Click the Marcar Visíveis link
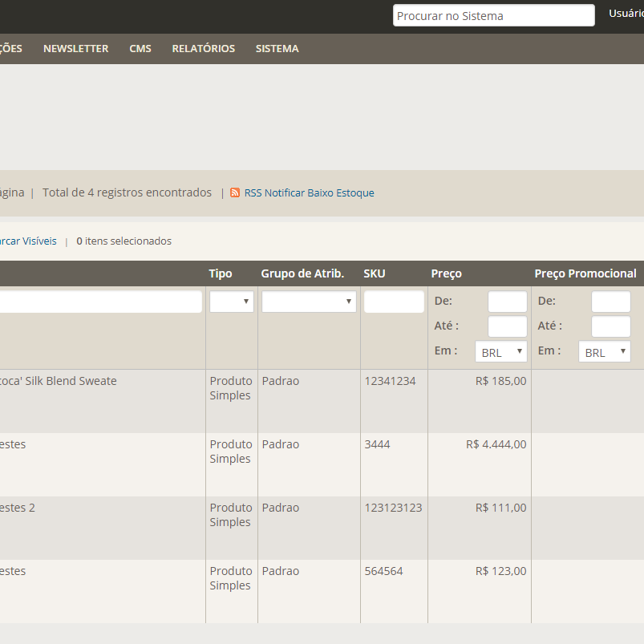The image size is (644, 644). (x=28, y=241)
